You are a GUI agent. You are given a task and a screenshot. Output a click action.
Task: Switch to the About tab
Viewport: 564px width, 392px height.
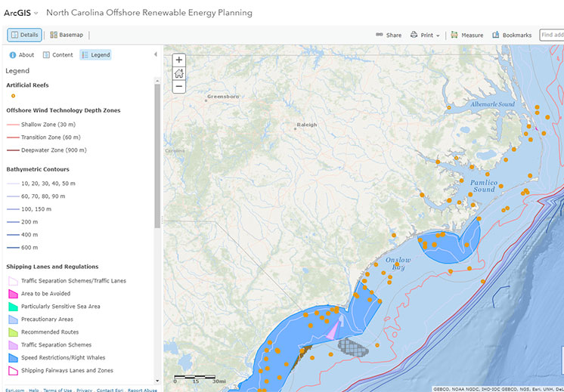pyautogui.click(x=21, y=54)
